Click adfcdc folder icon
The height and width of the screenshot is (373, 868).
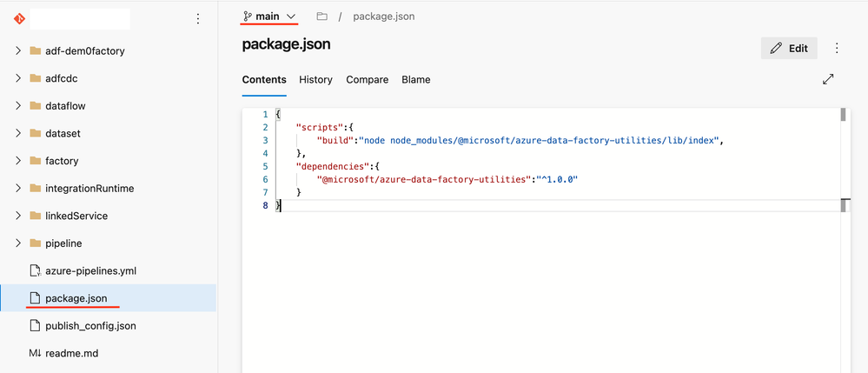pyautogui.click(x=36, y=78)
